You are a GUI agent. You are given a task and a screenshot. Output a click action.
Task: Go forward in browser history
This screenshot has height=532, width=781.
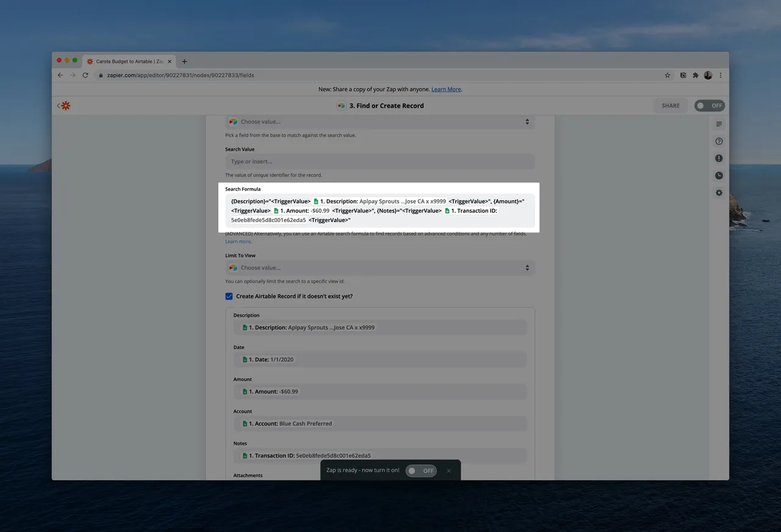click(x=73, y=75)
